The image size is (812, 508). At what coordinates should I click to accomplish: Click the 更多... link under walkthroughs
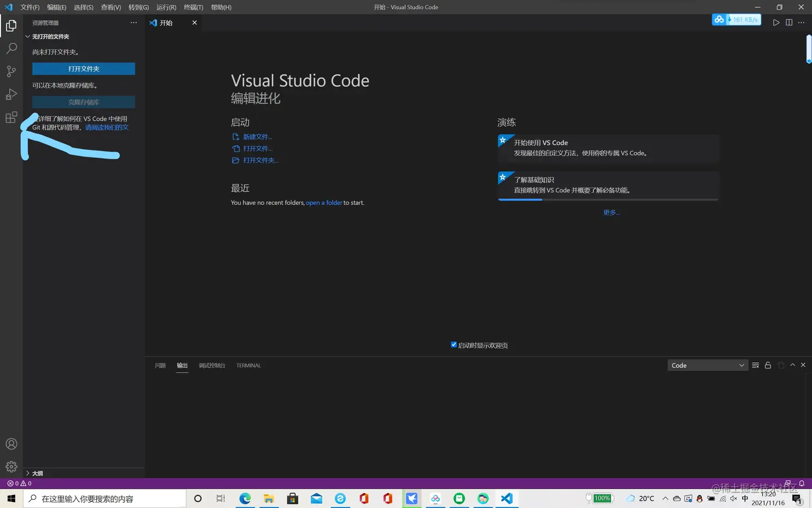click(x=611, y=212)
